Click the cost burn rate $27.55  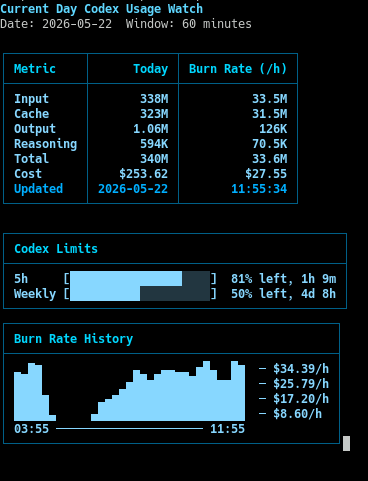tap(266, 174)
